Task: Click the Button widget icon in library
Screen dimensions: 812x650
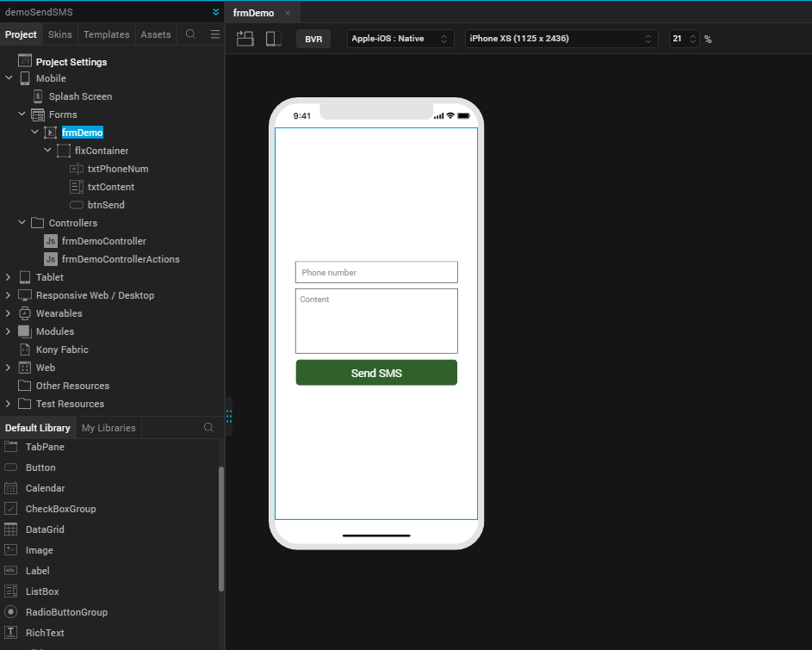Action: (x=11, y=467)
